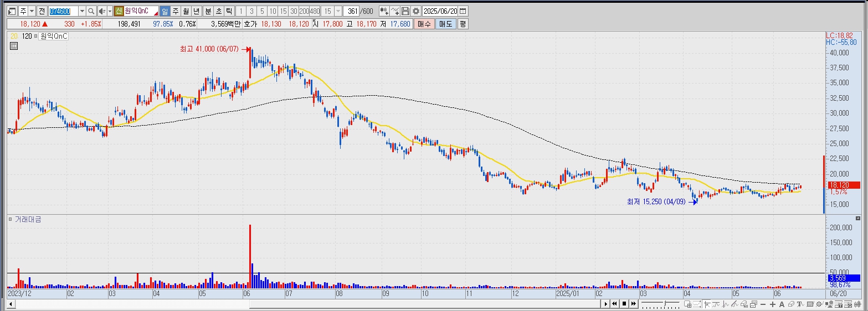Select daily '일' chart period
Viewport: 868px width, 311px height.
(165, 11)
